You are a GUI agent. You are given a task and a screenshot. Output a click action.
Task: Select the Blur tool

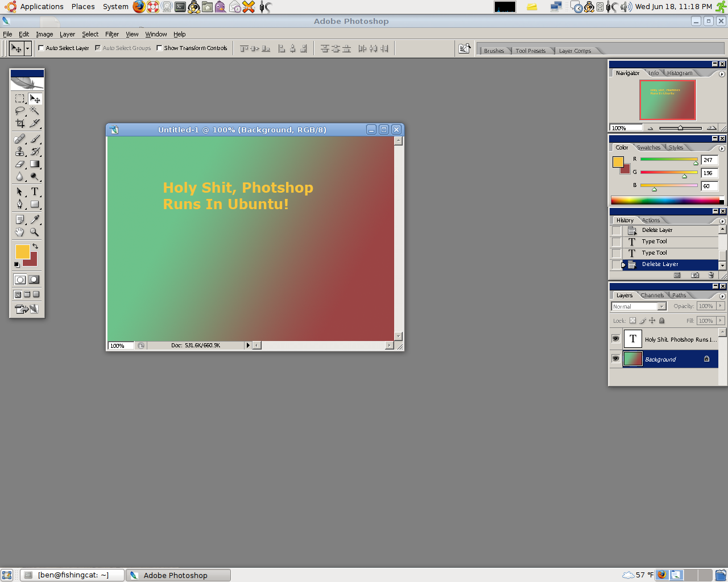click(x=20, y=176)
